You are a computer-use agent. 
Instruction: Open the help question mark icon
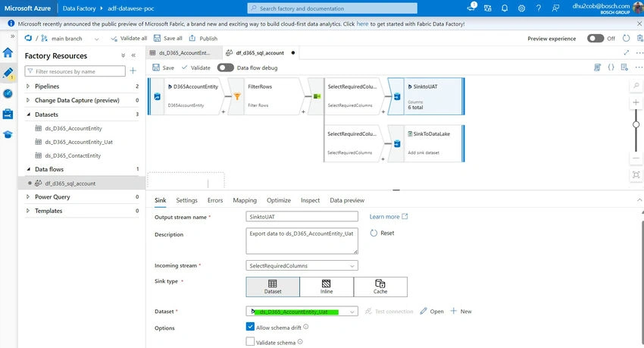click(x=538, y=8)
